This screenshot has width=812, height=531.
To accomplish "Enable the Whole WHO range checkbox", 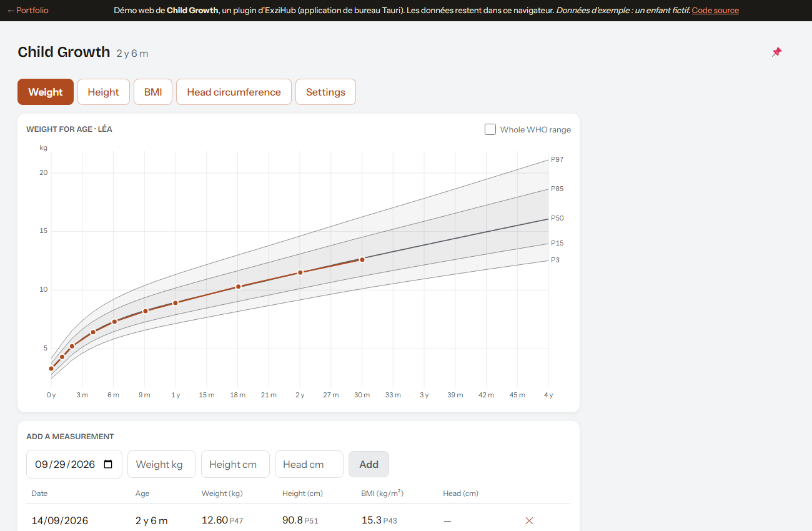I will pyautogui.click(x=490, y=129).
